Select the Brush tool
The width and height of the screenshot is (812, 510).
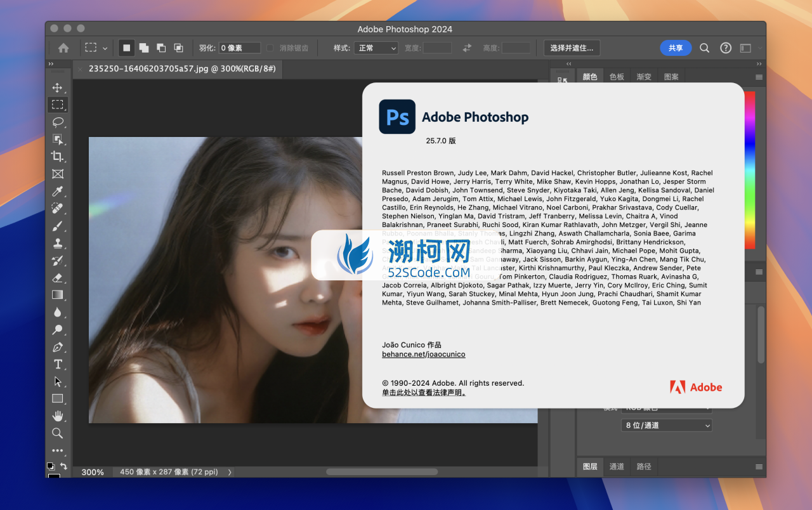(58, 226)
